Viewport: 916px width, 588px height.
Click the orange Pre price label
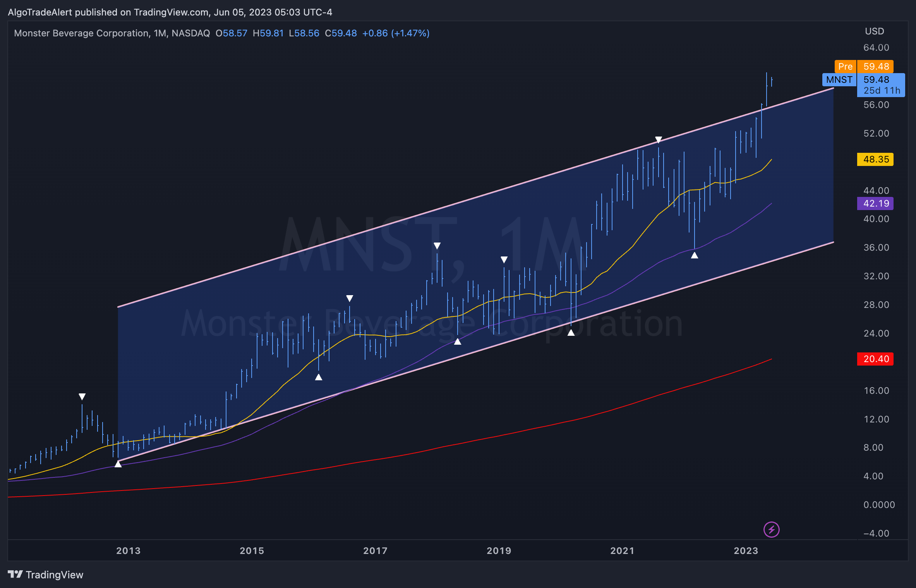(845, 67)
